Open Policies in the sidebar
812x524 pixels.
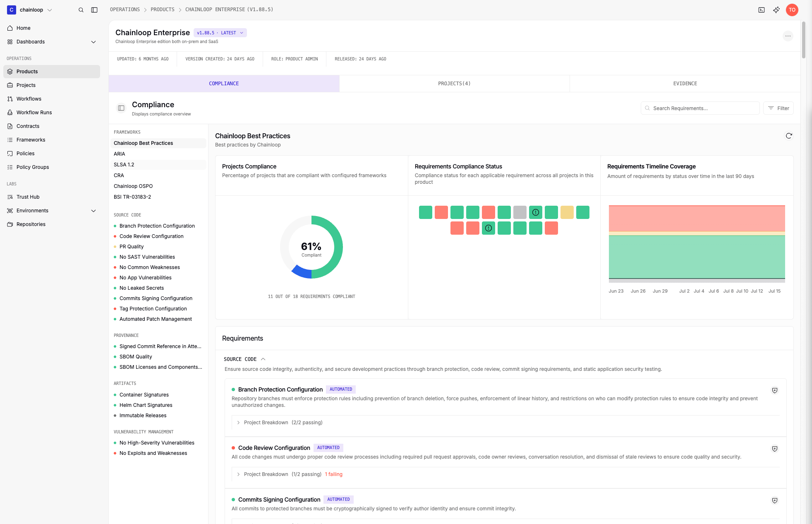pos(52,154)
